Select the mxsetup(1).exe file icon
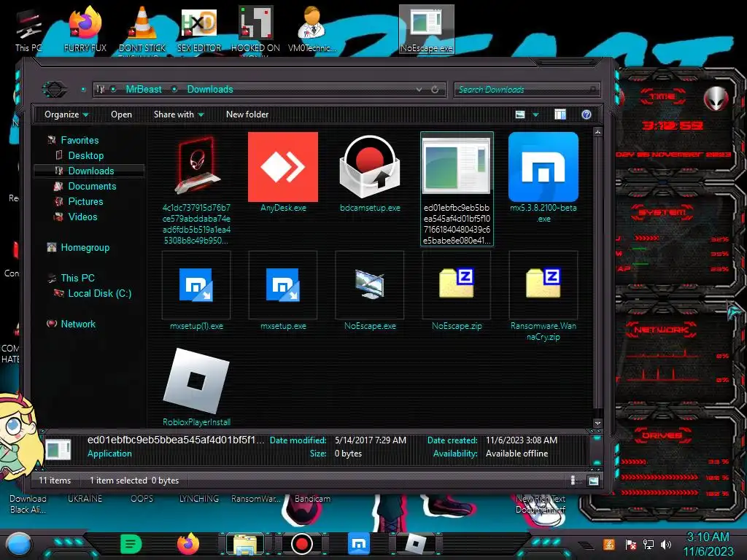Image resolution: width=747 pixels, height=560 pixels. click(x=196, y=285)
